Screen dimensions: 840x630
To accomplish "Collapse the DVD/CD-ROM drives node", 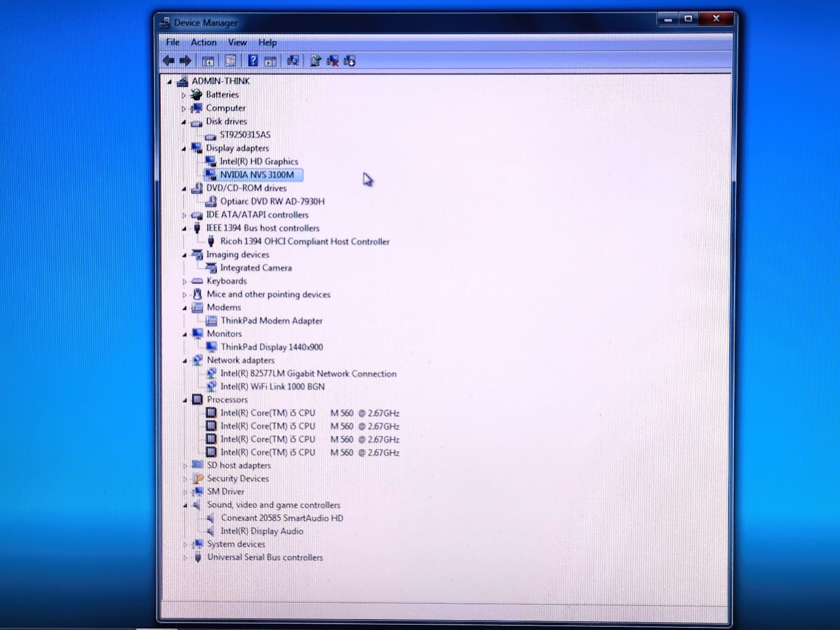I will pyautogui.click(x=184, y=189).
